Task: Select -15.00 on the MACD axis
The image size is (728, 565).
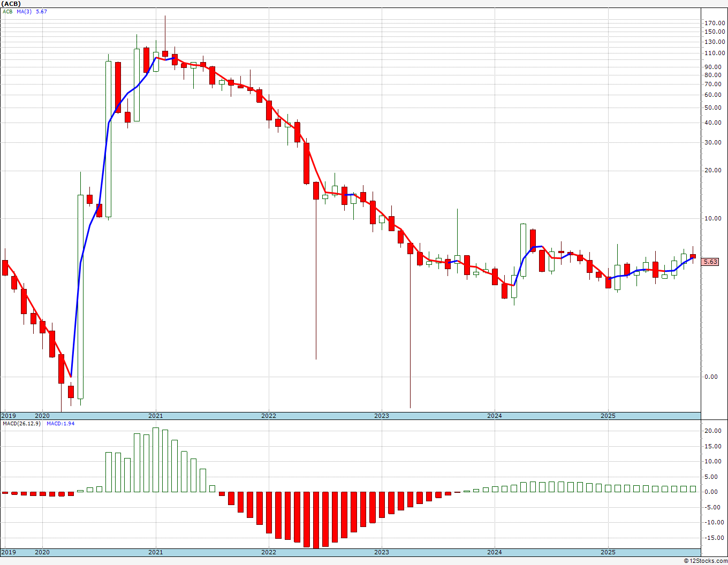Action: click(715, 538)
